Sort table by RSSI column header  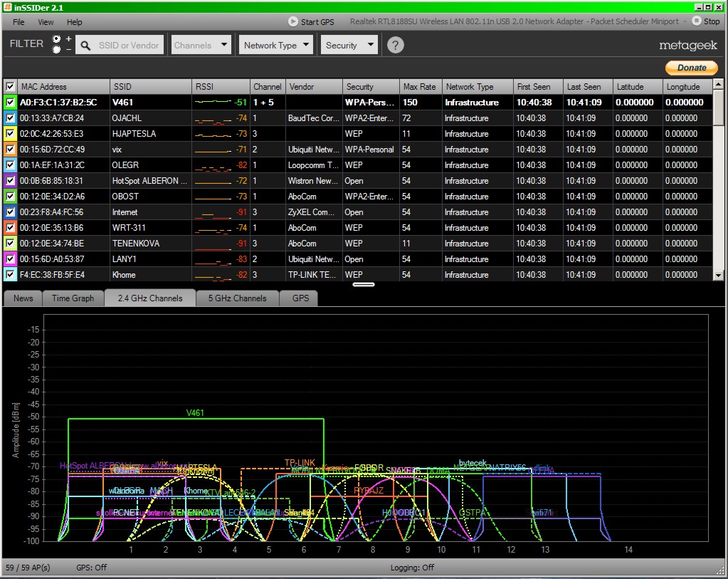pyautogui.click(x=221, y=87)
